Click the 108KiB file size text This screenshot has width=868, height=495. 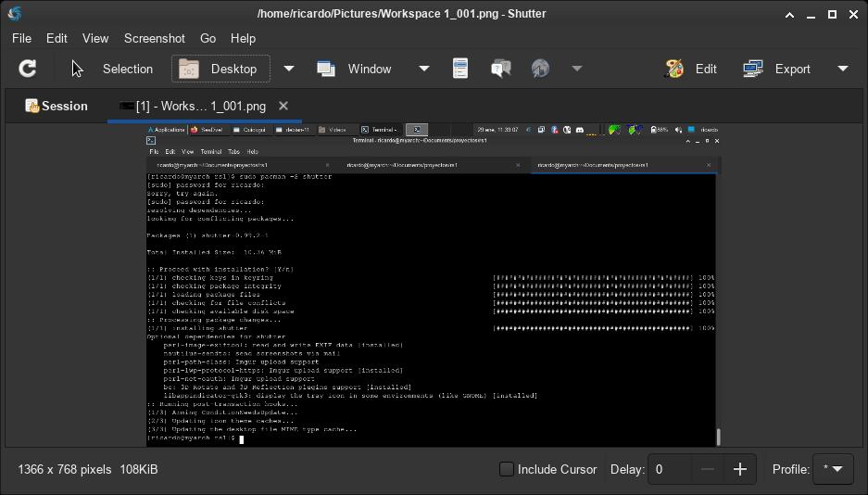pyautogui.click(x=138, y=470)
